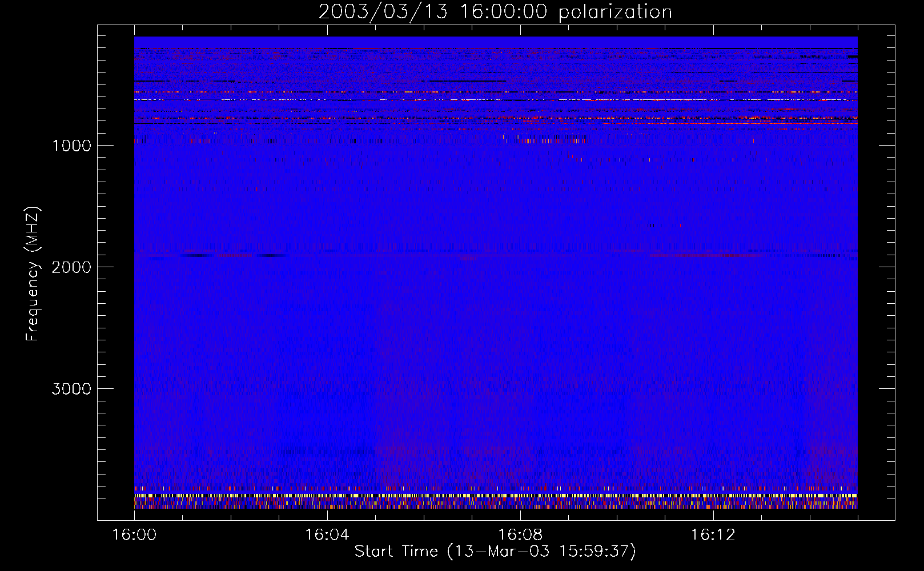Click the 'Start Time (13-Mar-03 15:59:37)' axis label
The height and width of the screenshot is (571, 924).
pos(495,551)
